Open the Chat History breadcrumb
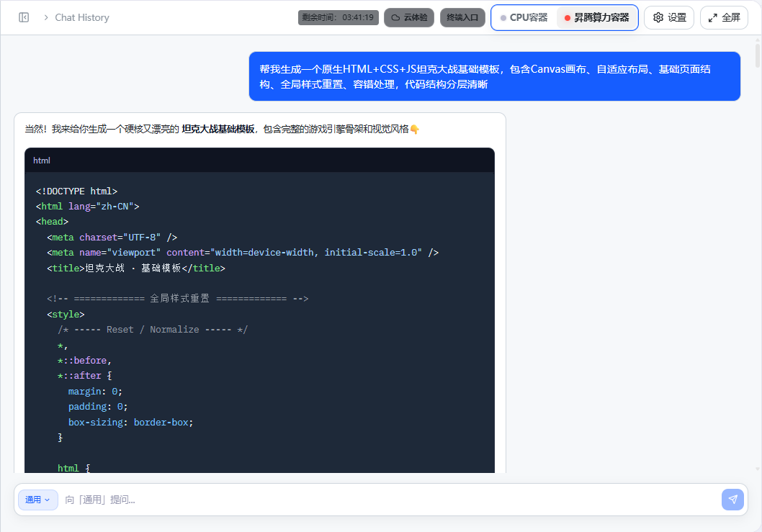 tap(82, 17)
